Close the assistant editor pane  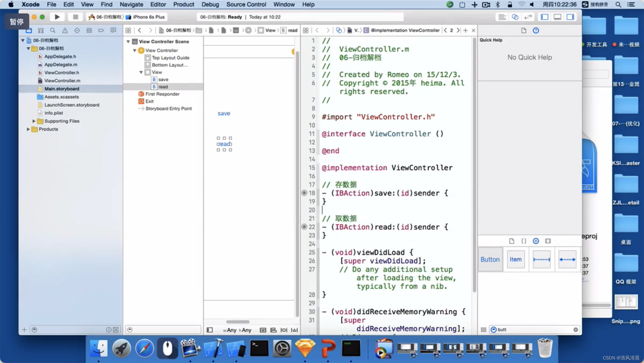(x=474, y=30)
